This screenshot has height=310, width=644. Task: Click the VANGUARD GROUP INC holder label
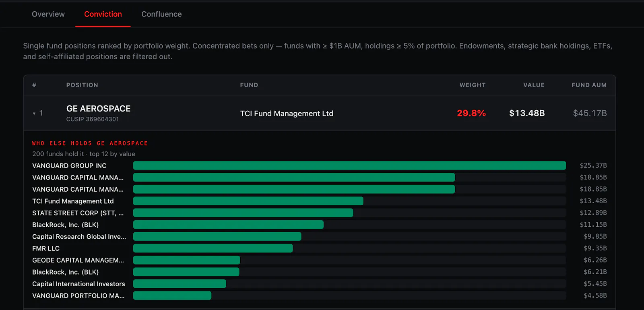pyautogui.click(x=69, y=165)
